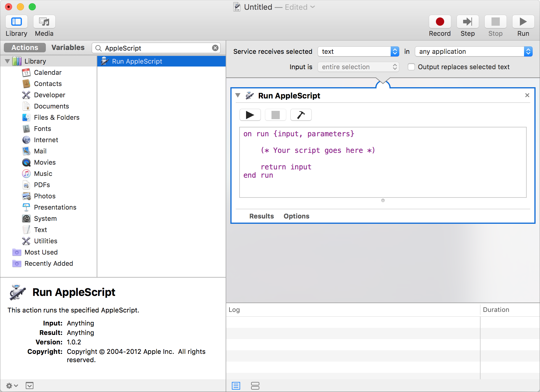Show the action Options
Screen dimensions: 540x392
coord(296,216)
